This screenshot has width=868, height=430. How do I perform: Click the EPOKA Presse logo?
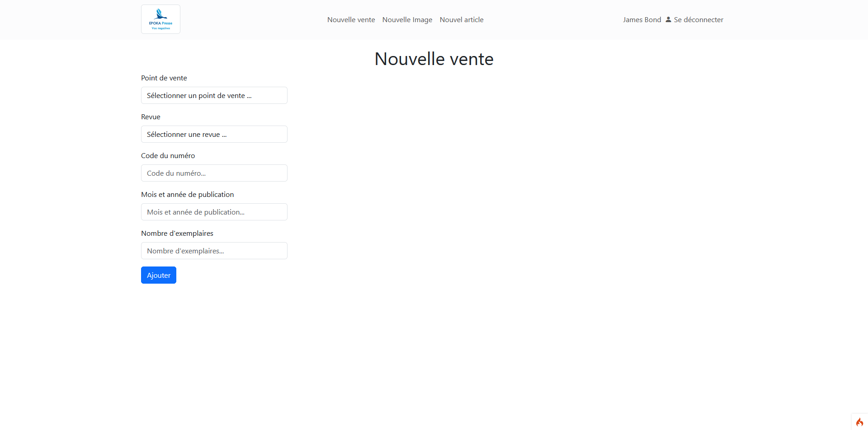coord(160,19)
